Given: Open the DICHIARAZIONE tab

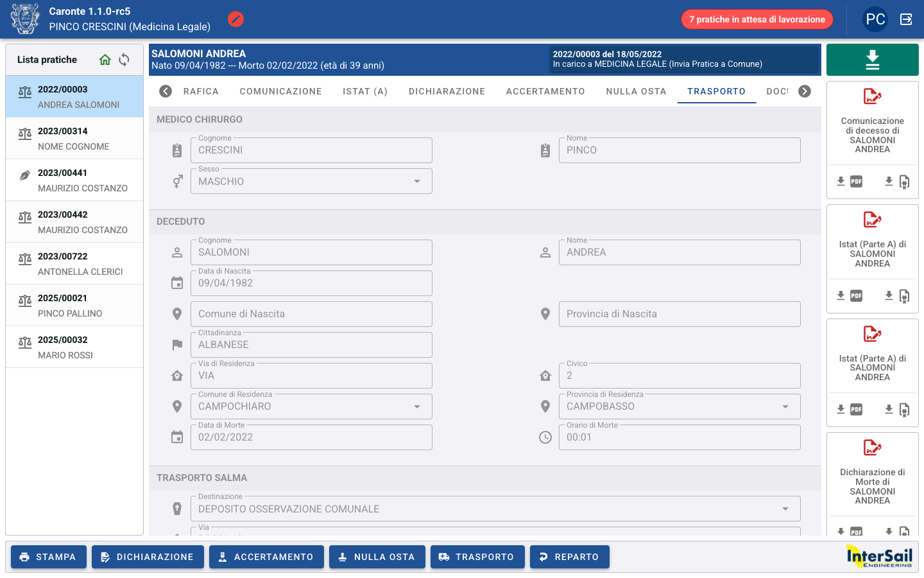Looking at the screenshot, I should (447, 91).
